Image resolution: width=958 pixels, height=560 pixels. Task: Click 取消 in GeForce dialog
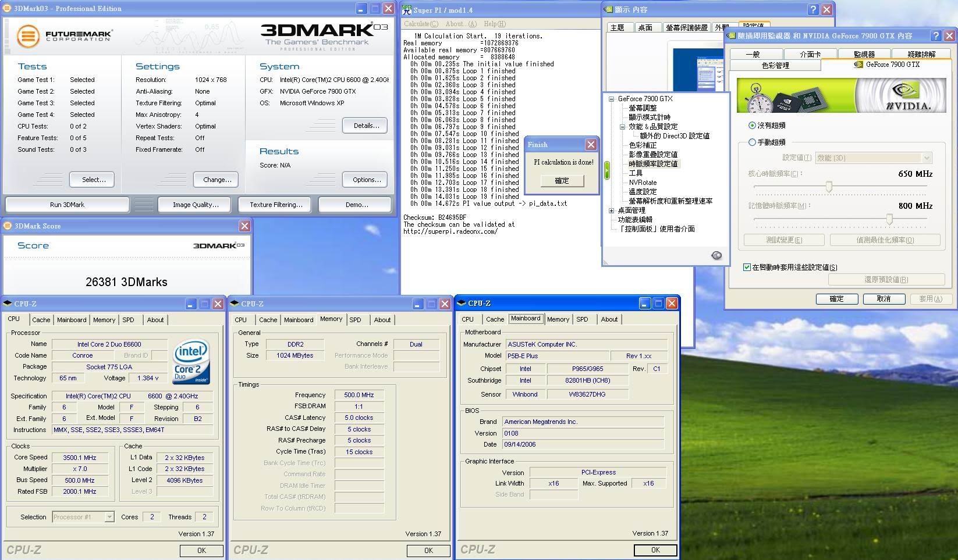click(x=884, y=299)
